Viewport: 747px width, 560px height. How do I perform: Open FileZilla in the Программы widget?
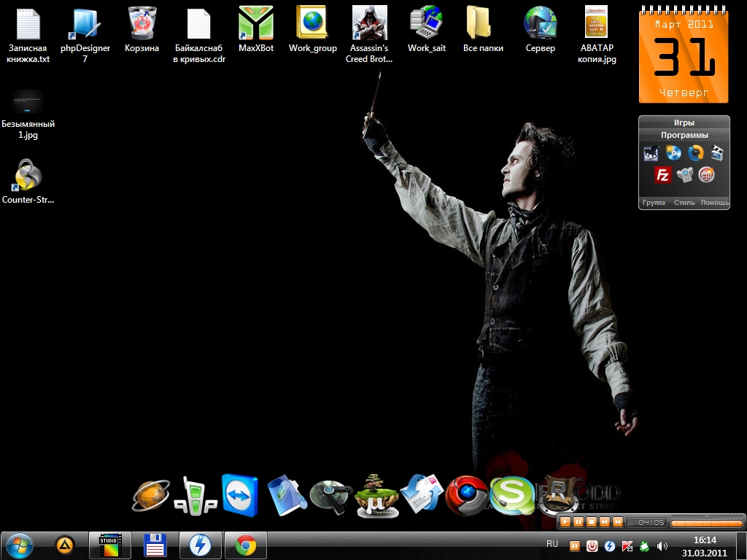[662, 175]
